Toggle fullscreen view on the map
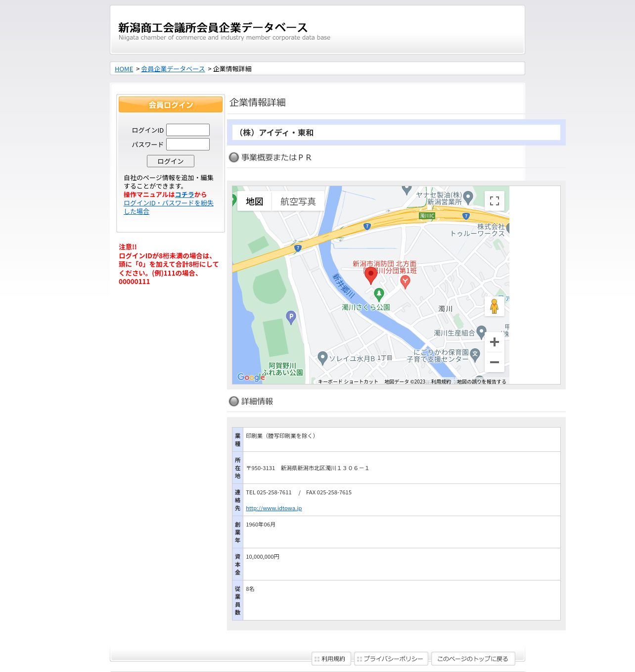The image size is (635, 672). (x=494, y=201)
